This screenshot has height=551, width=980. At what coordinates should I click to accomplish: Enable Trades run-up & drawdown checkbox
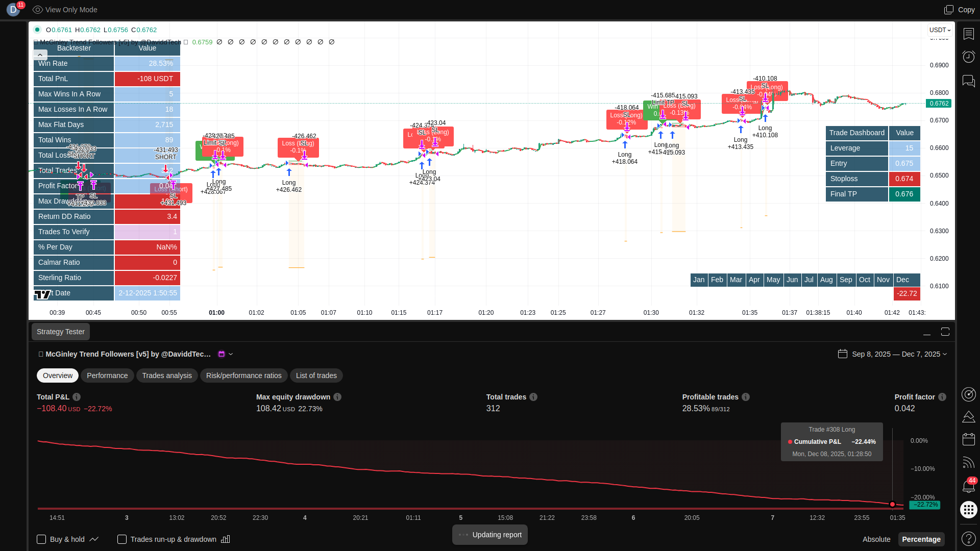pyautogui.click(x=122, y=539)
